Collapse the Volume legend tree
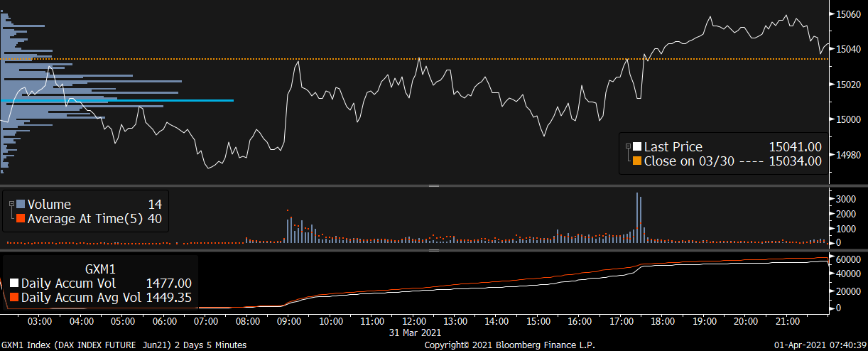 tap(12, 205)
